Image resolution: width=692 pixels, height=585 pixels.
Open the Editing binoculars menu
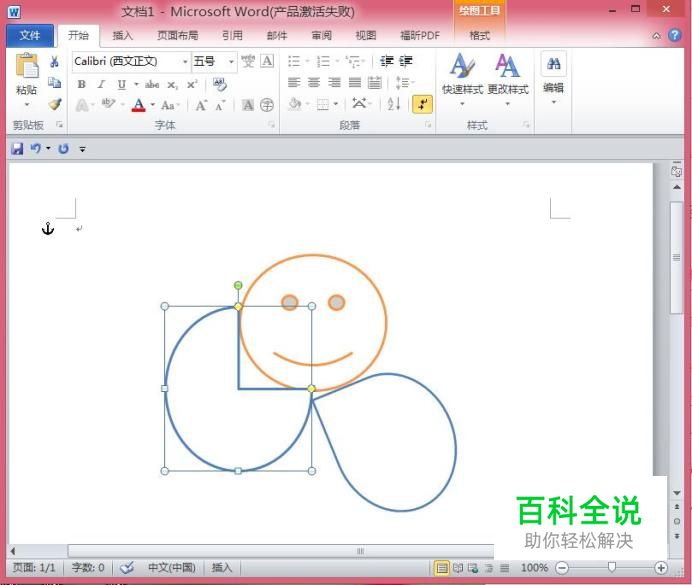pyautogui.click(x=553, y=78)
